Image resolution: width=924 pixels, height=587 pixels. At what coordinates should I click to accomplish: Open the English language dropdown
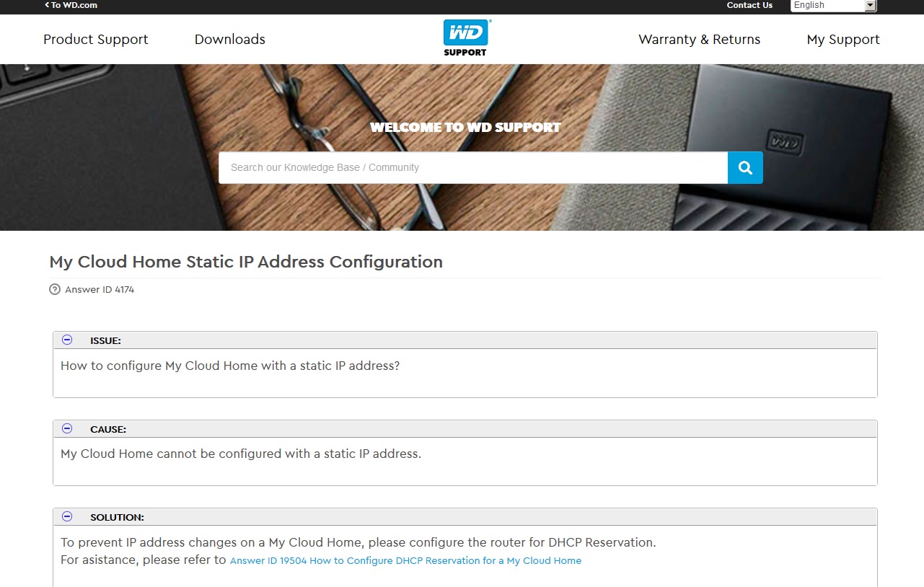[833, 5]
